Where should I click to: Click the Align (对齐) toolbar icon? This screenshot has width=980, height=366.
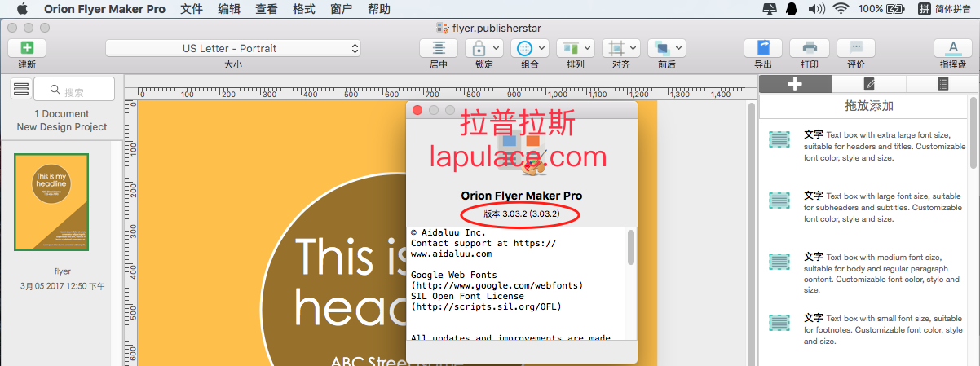point(616,48)
